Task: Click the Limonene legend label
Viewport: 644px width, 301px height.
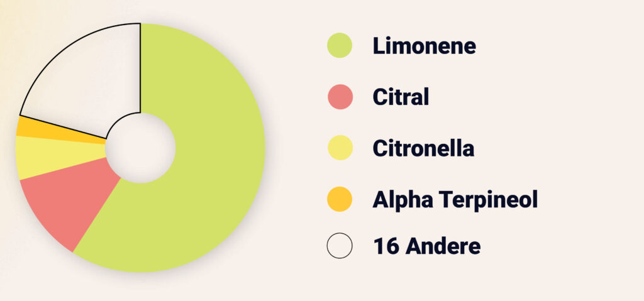Action: (424, 46)
